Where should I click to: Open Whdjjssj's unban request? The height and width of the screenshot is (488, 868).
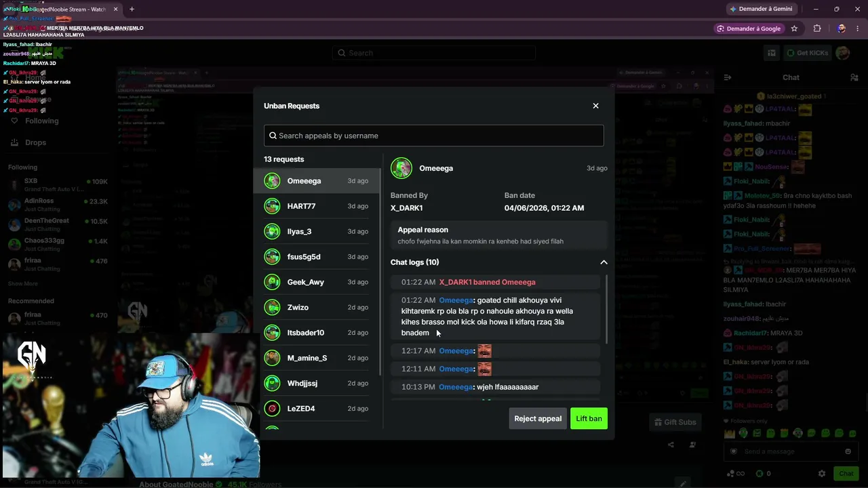[x=317, y=383]
